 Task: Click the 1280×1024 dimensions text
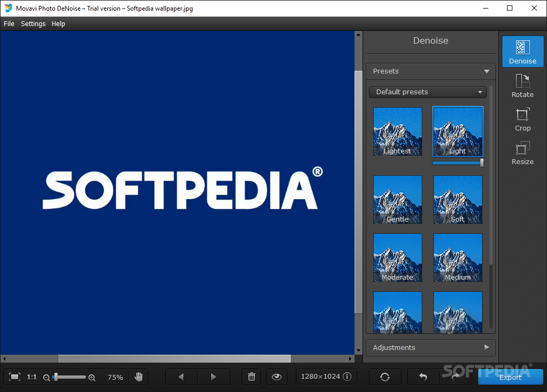coord(320,377)
